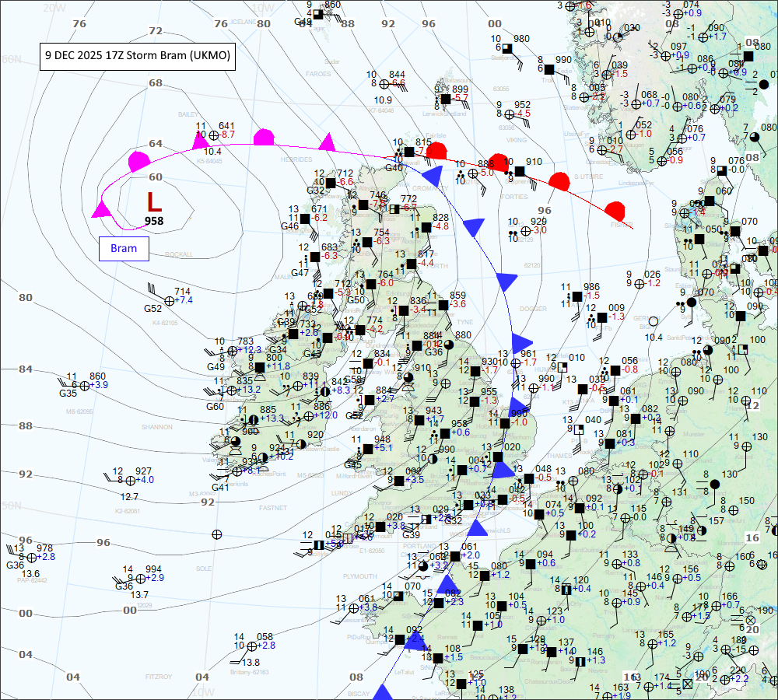This screenshot has height=700, width=778.
Task: Click the SOLE sea area label
Action: [205, 569]
